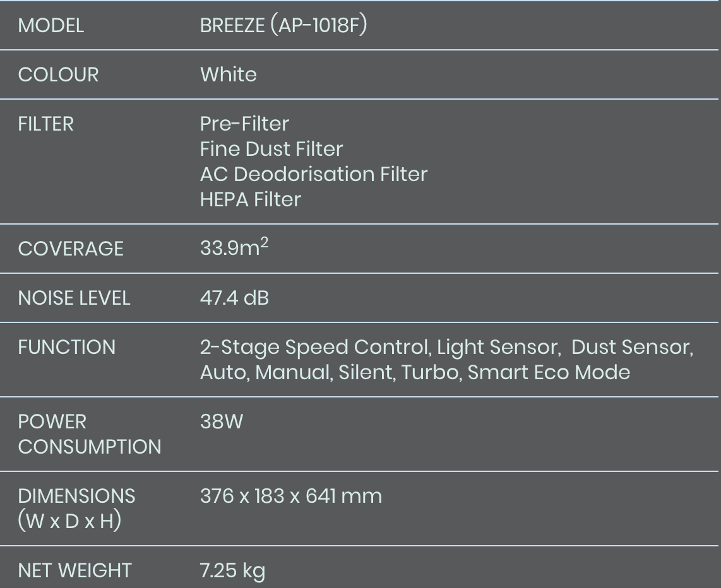Click the Fine Dust Filter text

pyautogui.click(x=271, y=149)
